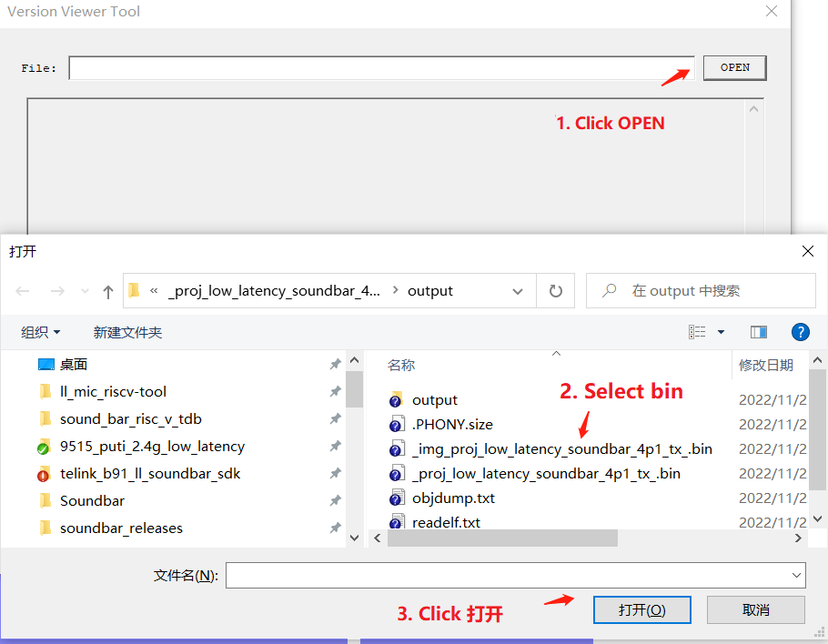Viewport: 828px width, 644px height.
Task: Open the output folder in file list
Action: [434, 399]
